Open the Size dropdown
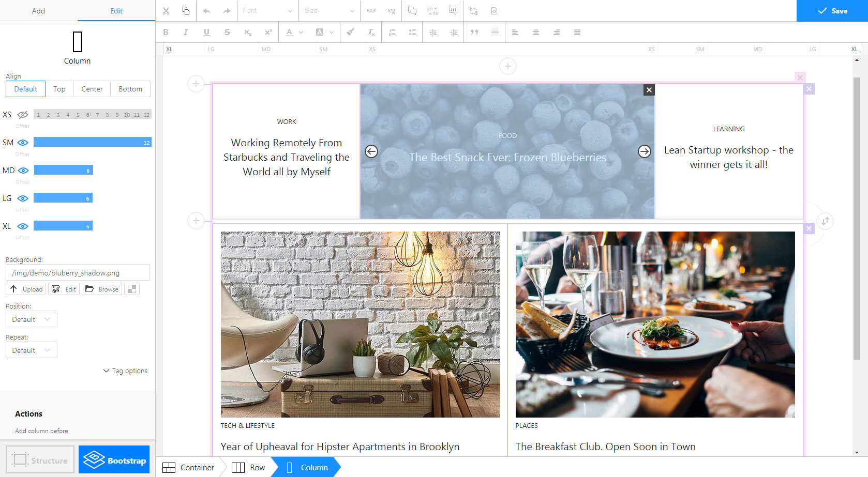This screenshot has height=477, width=868. pyautogui.click(x=330, y=11)
